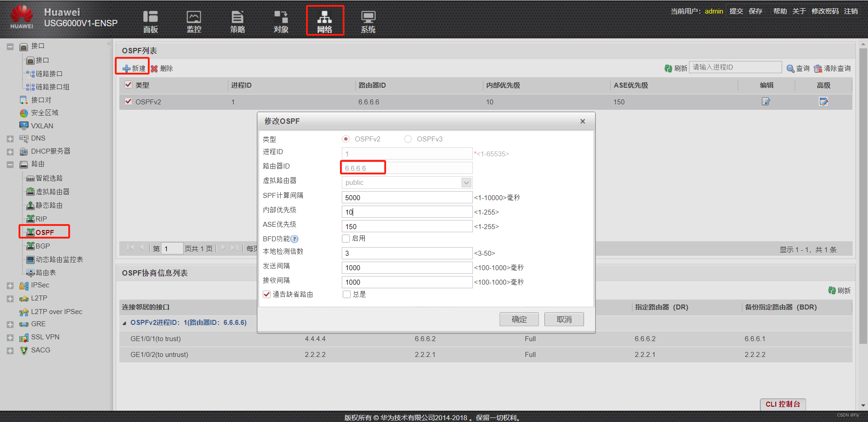868x422 pixels.
Task: Open the 面板 dashboard tab
Action: (151, 22)
